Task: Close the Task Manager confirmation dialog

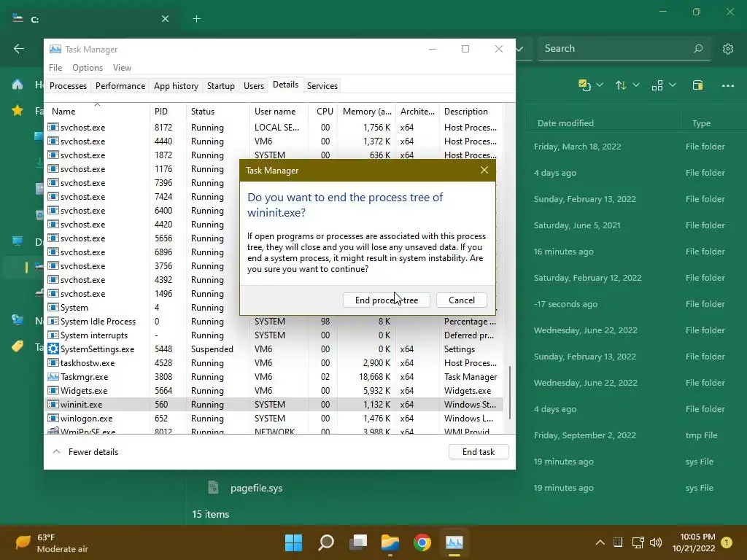Action: (484, 170)
